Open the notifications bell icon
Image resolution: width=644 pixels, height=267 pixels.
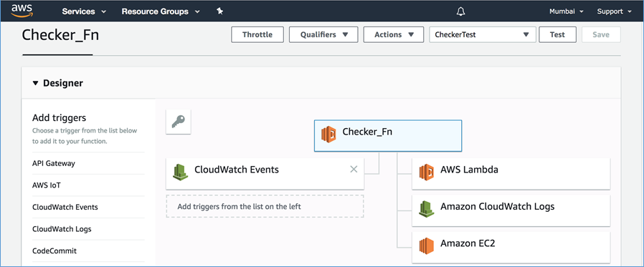click(461, 11)
